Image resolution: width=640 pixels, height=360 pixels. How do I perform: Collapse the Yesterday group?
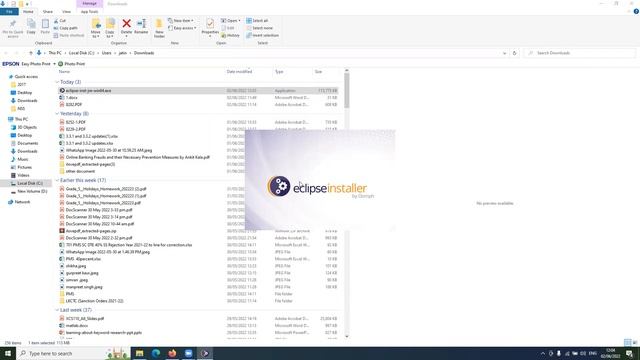click(x=57, y=113)
